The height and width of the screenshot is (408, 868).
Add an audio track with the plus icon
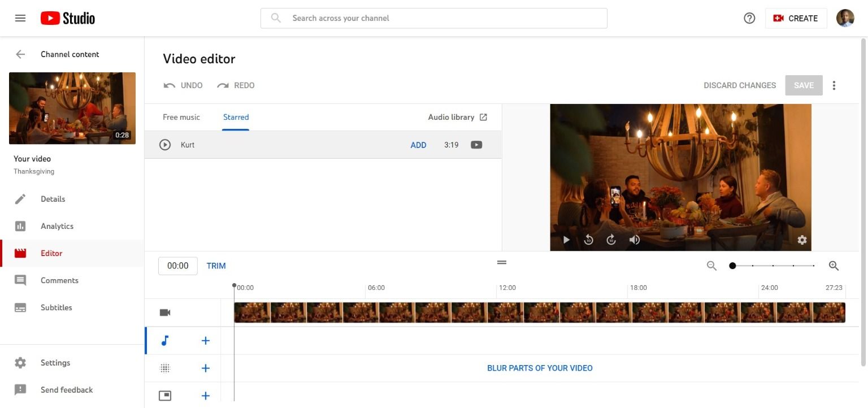pyautogui.click(x=205, y=340)
